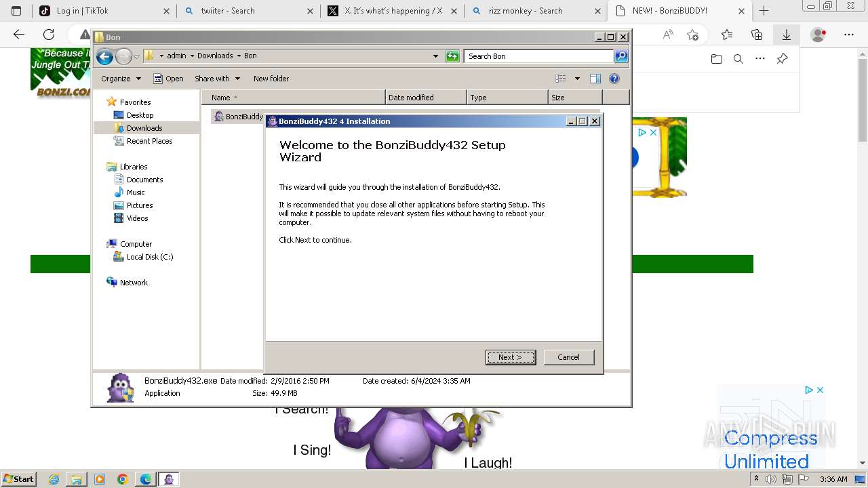Open the view options dropdown arrow
Screen dimensions: 868x488
577,79
